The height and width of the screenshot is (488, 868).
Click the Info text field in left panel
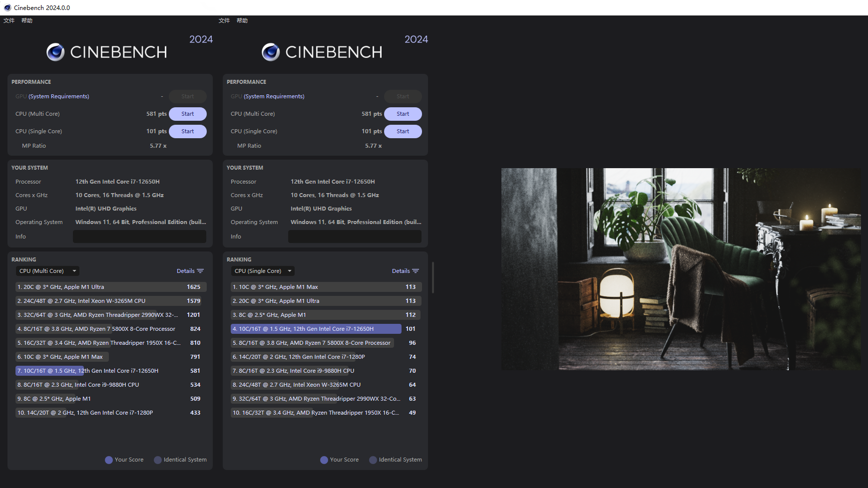click(x=139, y=237)
